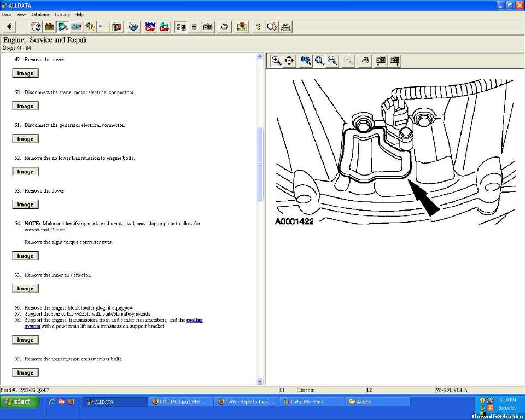The width and height of the screenshot is (525, 420).
Task: Switch to LS45.JPG - Paint taskbar window
Action: [312, 401]
